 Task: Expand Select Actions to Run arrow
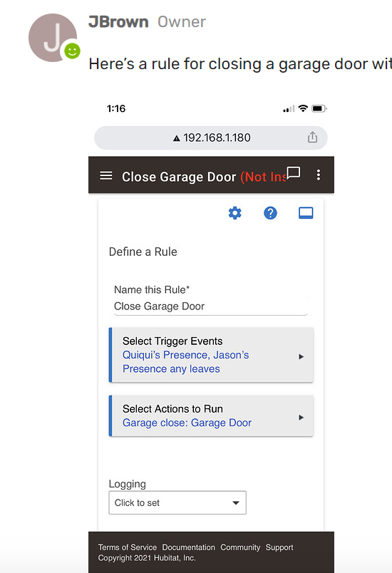pyautogui.click(x=301, y=418)
